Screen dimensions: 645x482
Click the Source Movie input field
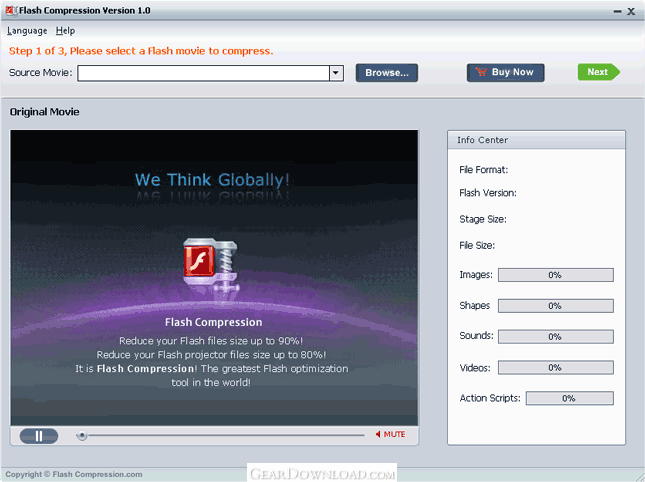tap(203, 73)
